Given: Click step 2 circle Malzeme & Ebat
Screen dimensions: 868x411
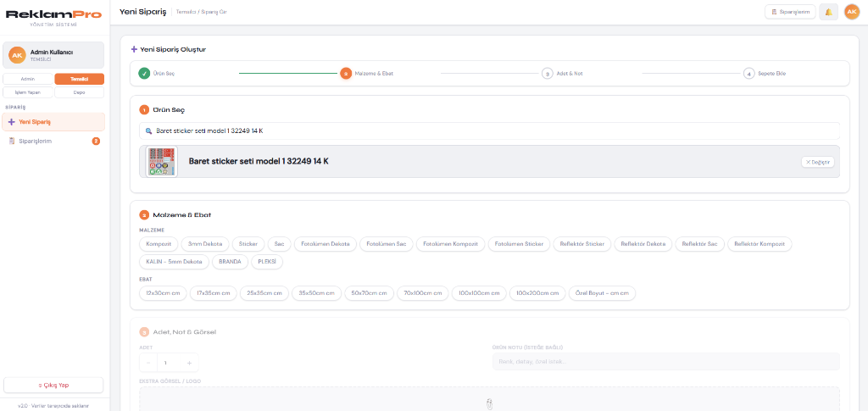Looking at the screenshot, I should [x=346, y=73].
